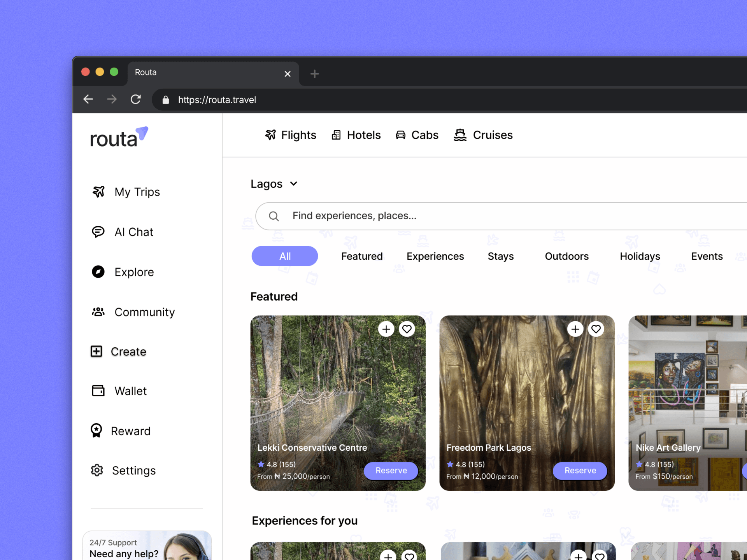
Task: Click the routa logo
Action: tap(119, 137)
